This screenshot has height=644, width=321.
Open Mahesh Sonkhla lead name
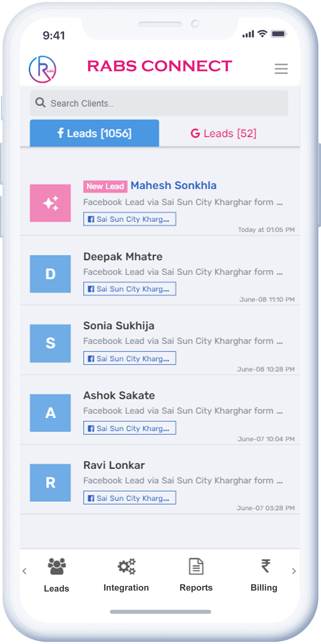coord(173,186)
